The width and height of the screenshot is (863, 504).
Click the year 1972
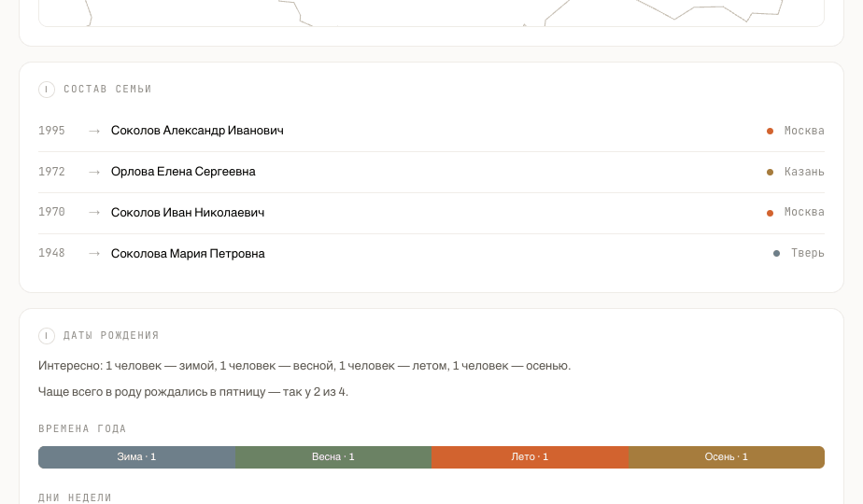[x=51, y=172]
